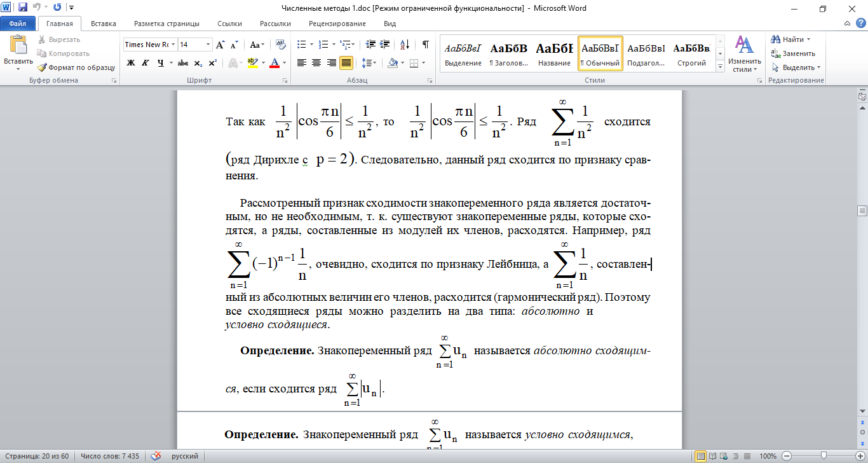Open the Change Case (Аа) dropdown
The image size is (868, 463).
[x=257, y=45]
